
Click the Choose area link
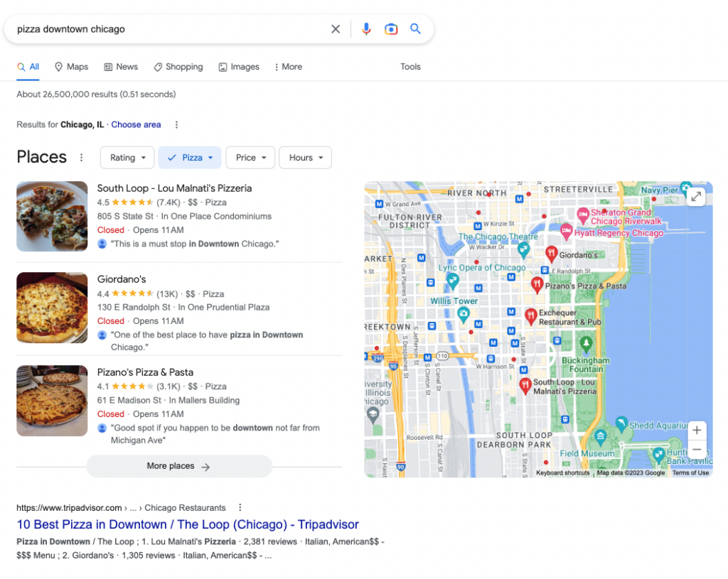click(x=136, y=125)
